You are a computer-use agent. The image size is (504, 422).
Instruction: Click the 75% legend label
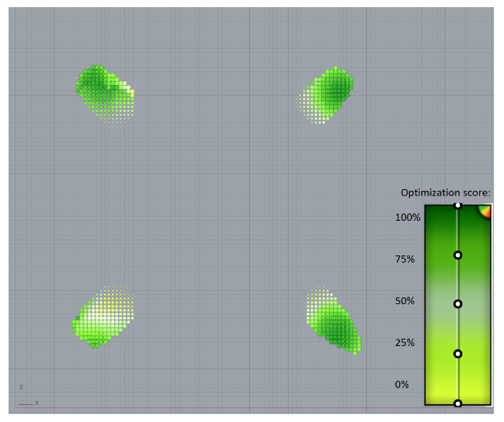coord(405,259)
